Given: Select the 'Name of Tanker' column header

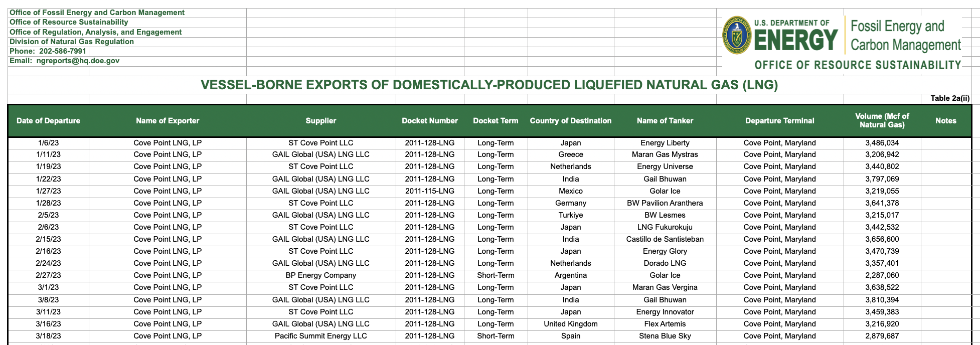Looking at the screenshot, I should point(665,121).
